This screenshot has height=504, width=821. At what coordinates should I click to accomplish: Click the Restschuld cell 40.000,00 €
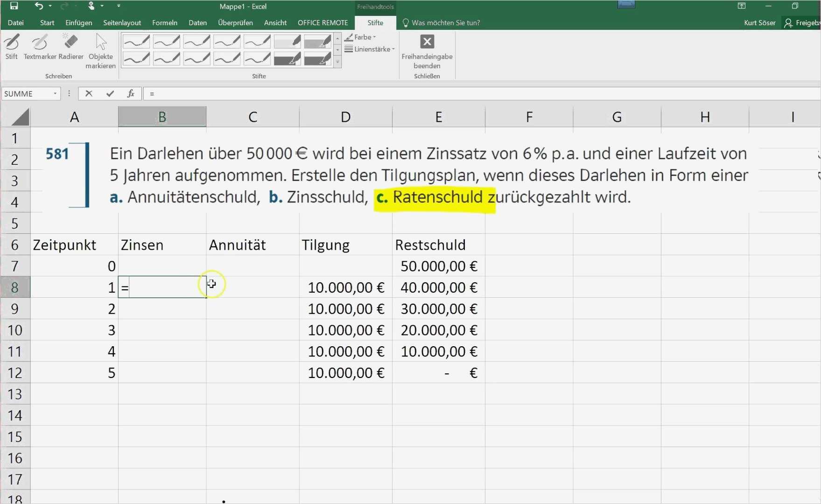[x=438, y=287]
